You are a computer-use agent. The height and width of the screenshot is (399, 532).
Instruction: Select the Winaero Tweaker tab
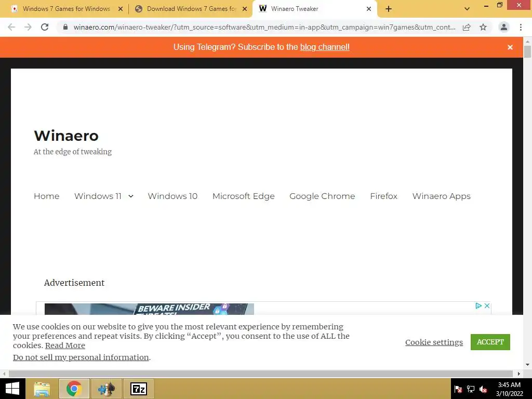[x=314, y=9]
